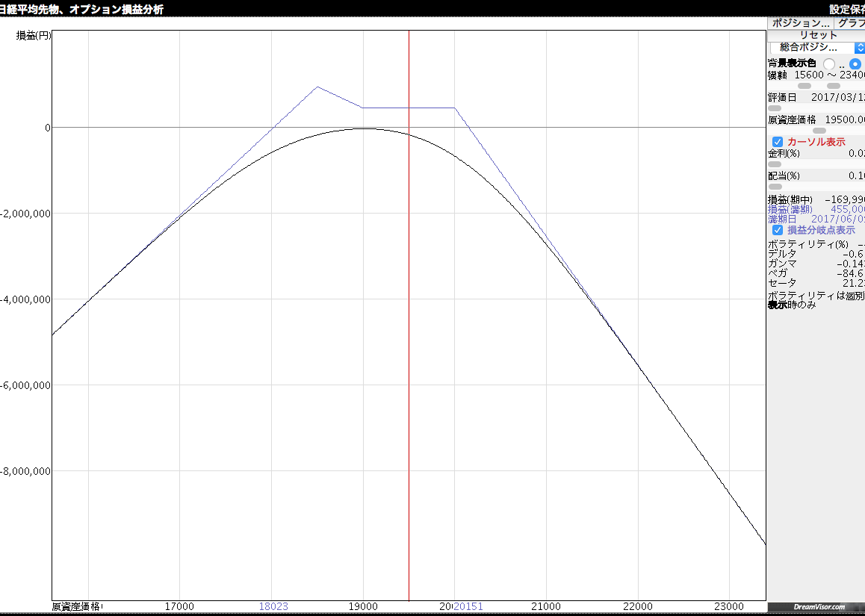The width and height of the screenshot is (865, 616).
Task: Click the 18023 break-even label on axis
Action: pyautogui.click(x=273, y=606)
